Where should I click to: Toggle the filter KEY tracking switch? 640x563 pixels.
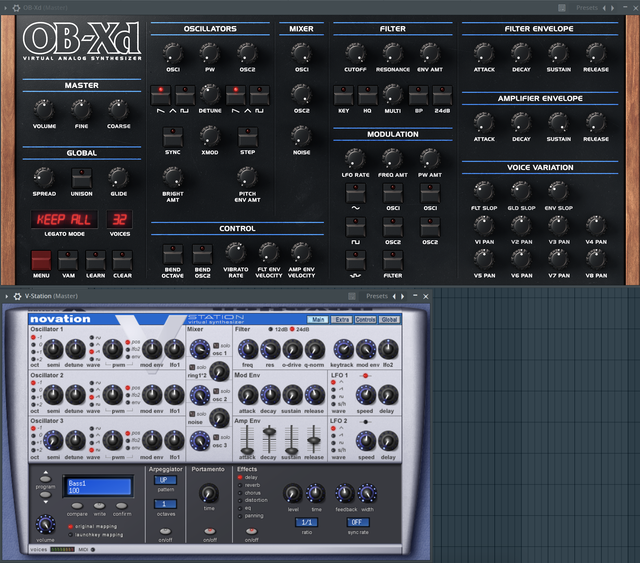click(x=343, y=95)
